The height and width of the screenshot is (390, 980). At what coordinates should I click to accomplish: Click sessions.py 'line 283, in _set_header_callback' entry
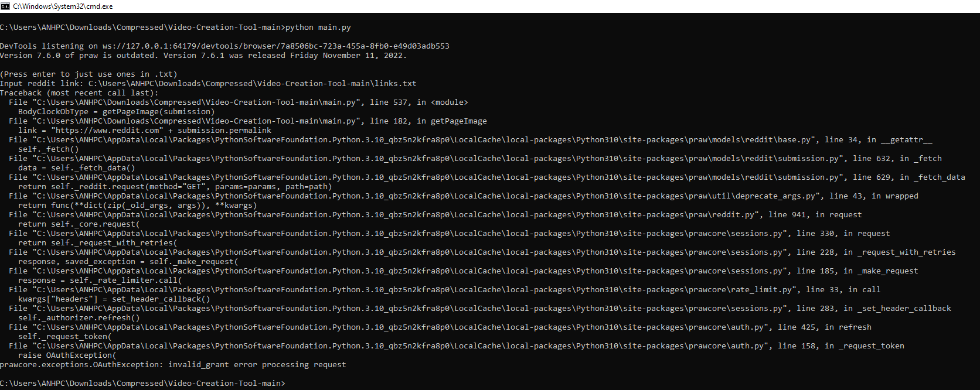click(480, 309)
